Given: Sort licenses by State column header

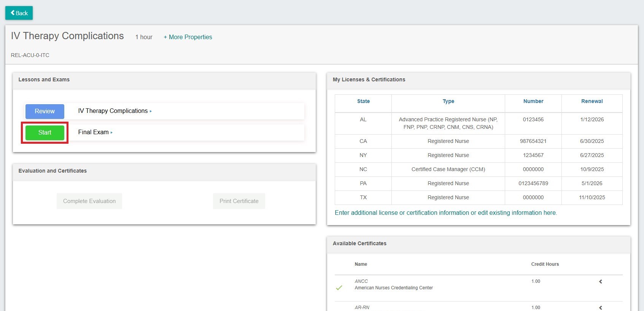Looking at the screenshot, I should pyautogui.click(x=363, y=101).
